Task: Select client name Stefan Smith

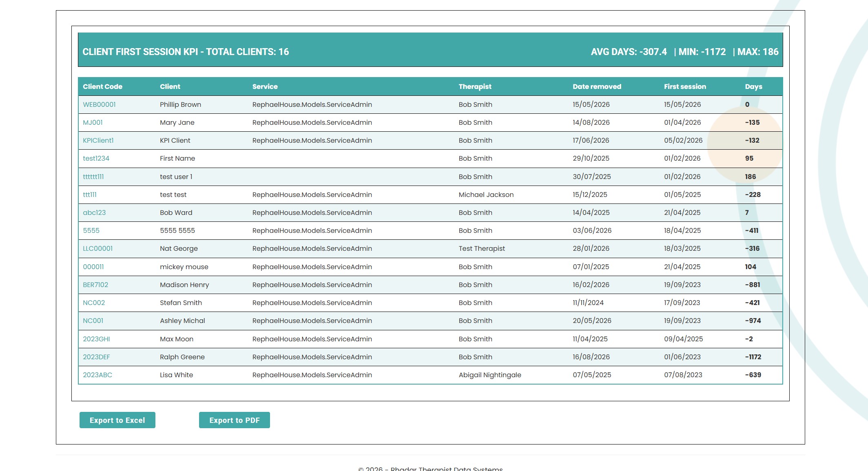Action: 181,303
